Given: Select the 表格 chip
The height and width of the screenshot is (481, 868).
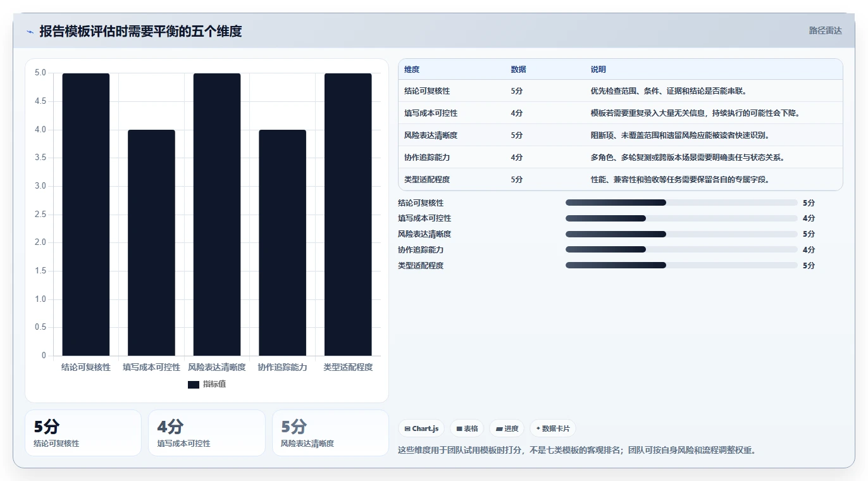Looking at the screenshot, I should tap(467, 428).
